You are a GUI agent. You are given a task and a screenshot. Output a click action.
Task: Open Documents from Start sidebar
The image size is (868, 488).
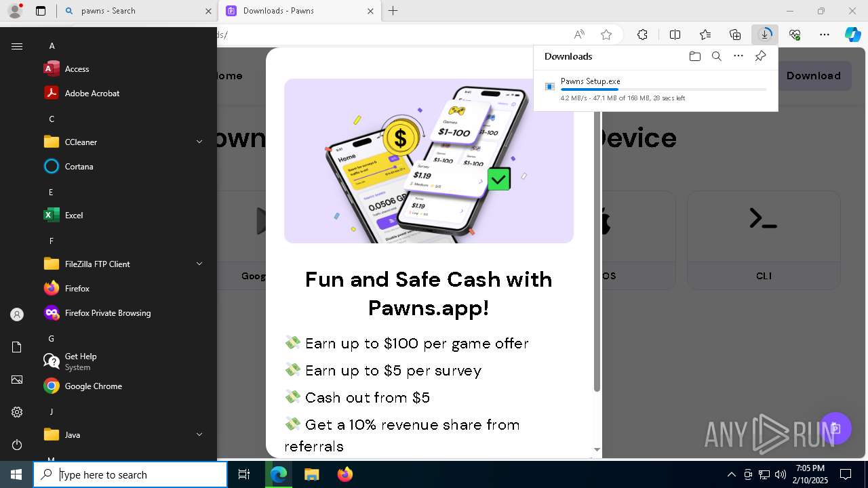click(x=17, y=347)
